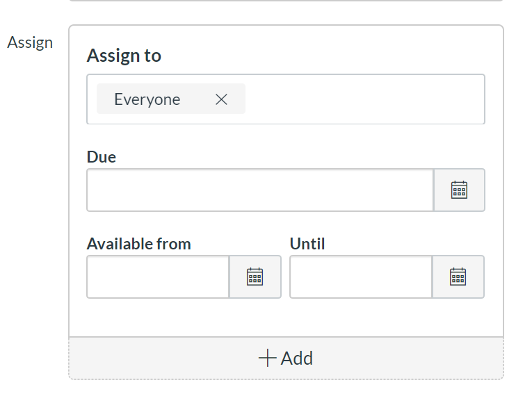Screen dimensions: 532x405
Task: Click the dashed Add bar's right side
Action: pos(431,358)
